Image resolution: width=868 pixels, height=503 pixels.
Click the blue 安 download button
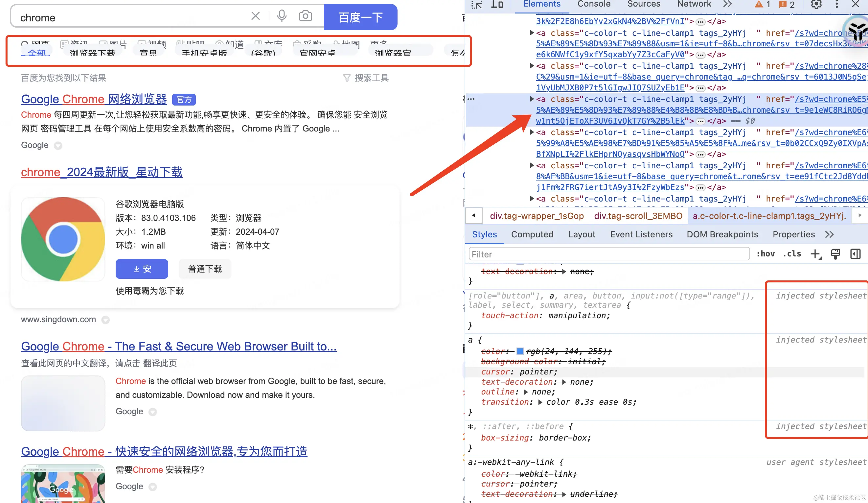pos(142,269)
